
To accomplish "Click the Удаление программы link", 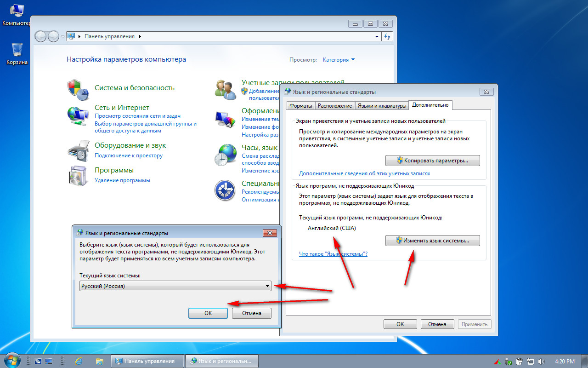I will pyautogui.click(x=122, y=180).
